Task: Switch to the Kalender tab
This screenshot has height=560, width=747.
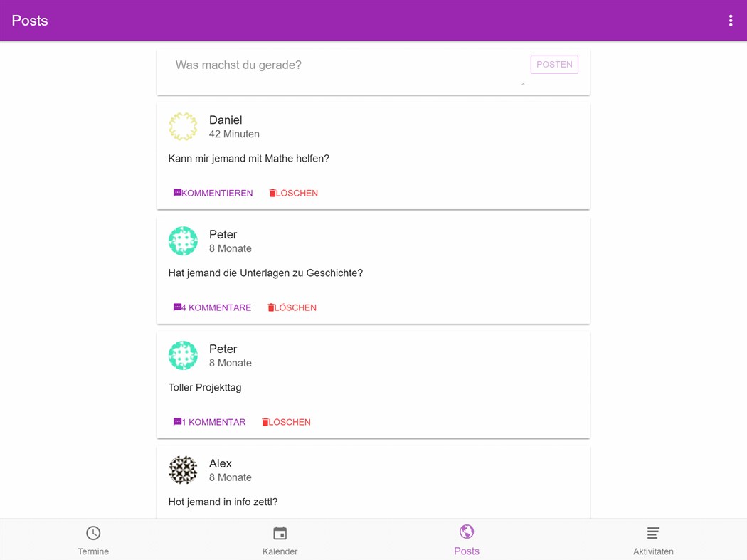Action: [x=280, y=539]
